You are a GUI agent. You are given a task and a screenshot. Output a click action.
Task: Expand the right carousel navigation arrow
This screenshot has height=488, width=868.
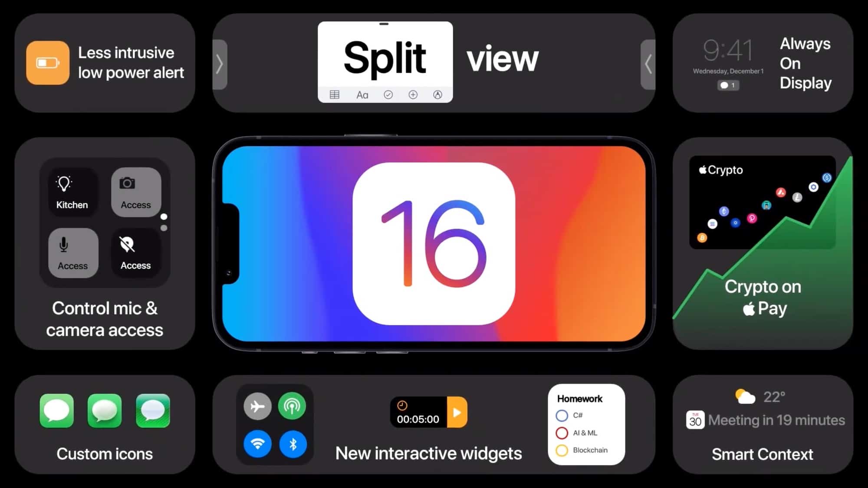pyautogui.click(x=649, y=63)
